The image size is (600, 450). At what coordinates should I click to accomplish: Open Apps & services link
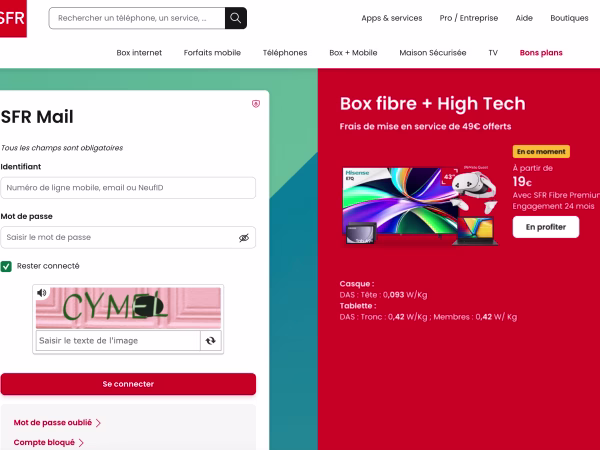point(391,18)
